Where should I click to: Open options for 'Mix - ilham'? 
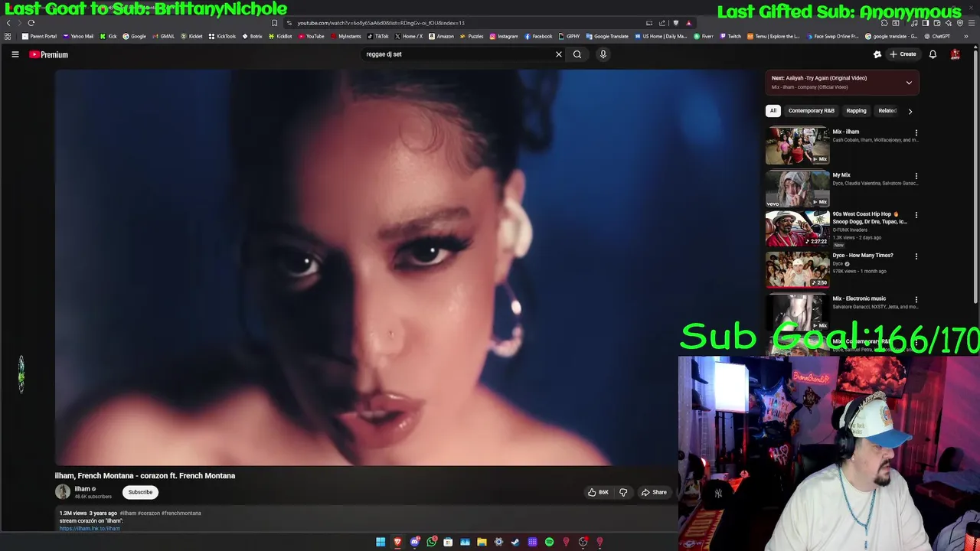coord(916,132)
